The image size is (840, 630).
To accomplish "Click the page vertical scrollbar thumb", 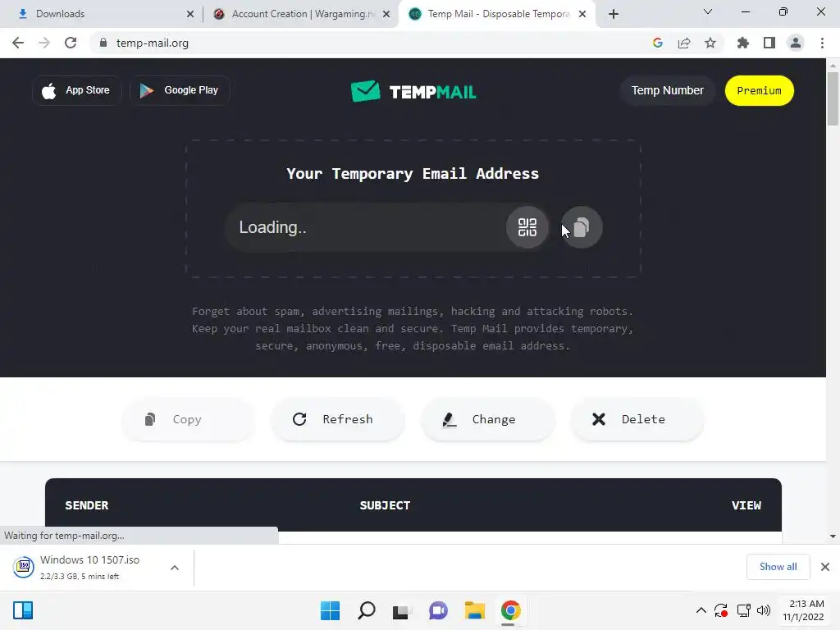I will pyautogui.click(x=833, y=98).
